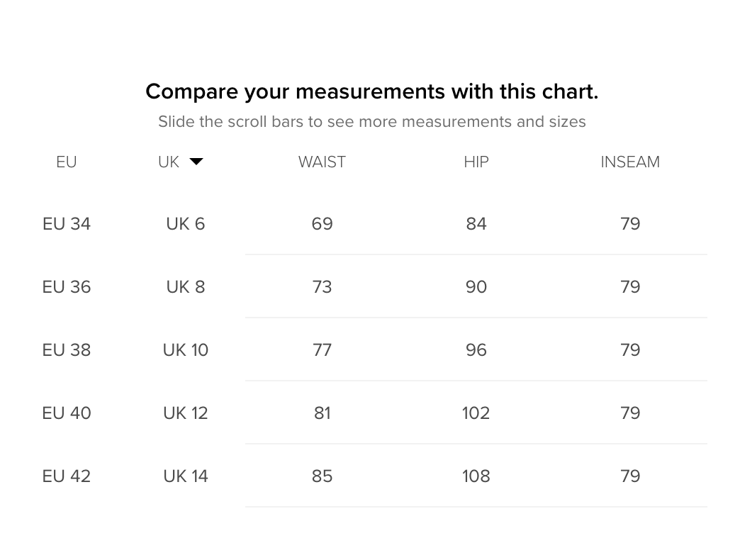The image size is (740, 560).
Task: Click the HIP column header
Action: coord(476,162)
